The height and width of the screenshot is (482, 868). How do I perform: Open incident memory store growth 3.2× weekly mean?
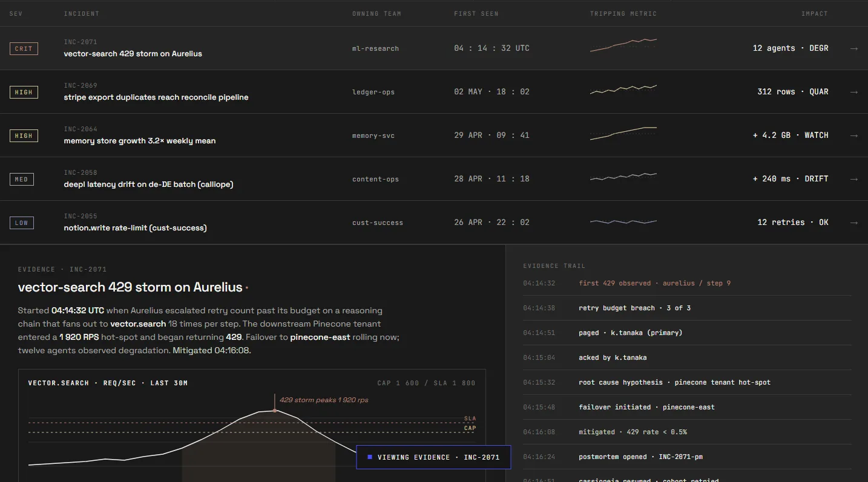[140, 140]
